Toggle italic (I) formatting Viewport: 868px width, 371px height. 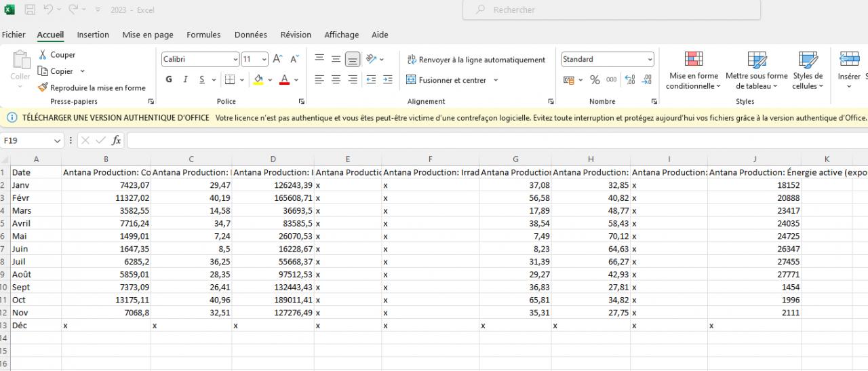pyautogui.click(x=185, y=80)
